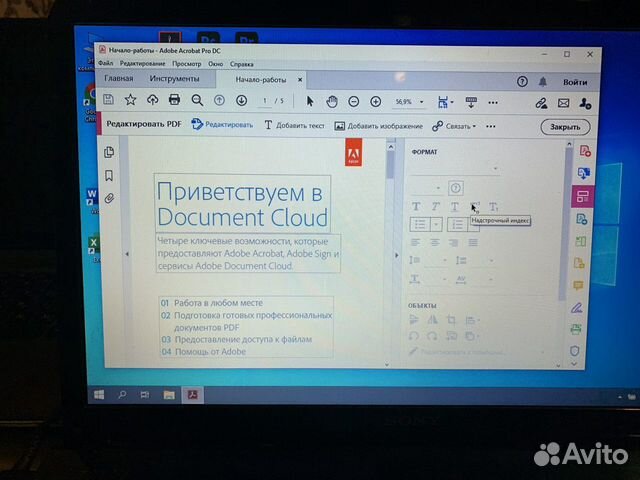The width and height of the screenshot is (640, 480).
Task: Show Help question mark icon
Action: pyautogui.click(x=522, y=82)
